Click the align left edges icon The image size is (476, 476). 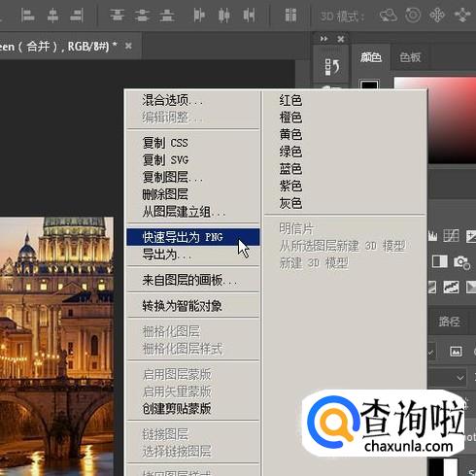click(27, 16)
